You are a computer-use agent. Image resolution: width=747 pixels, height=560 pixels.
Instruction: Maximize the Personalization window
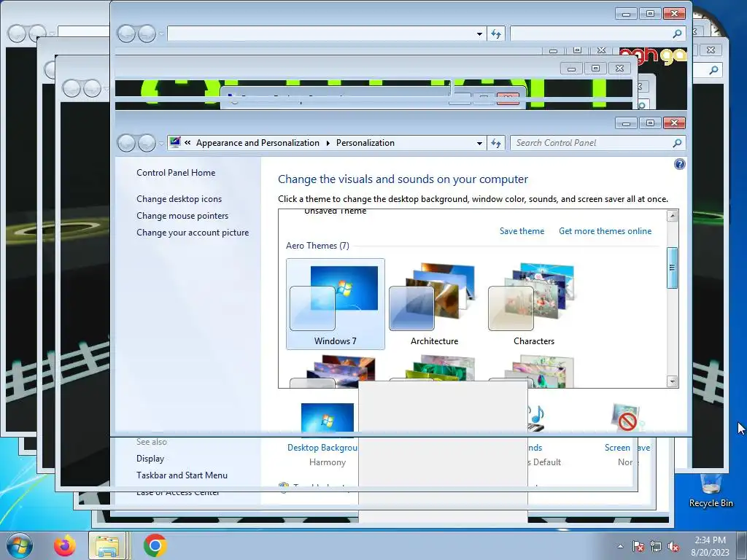click(x=650, y=122)
